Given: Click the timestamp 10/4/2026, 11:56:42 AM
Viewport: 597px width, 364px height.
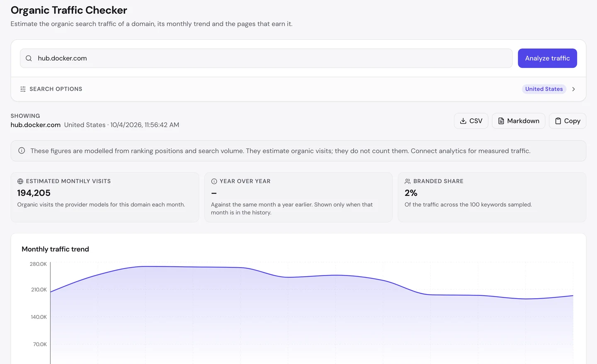Looking at the screenshot, I should click(145, 125).
